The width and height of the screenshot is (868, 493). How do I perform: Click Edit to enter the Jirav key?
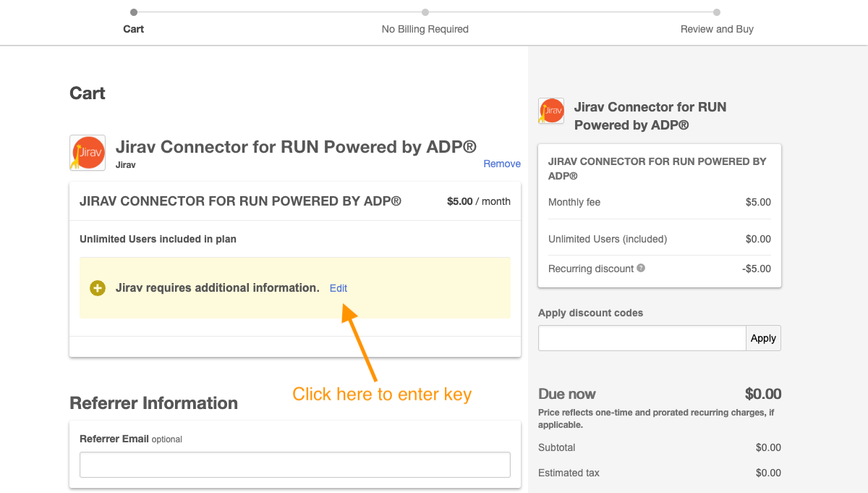[x=338, y=288]
